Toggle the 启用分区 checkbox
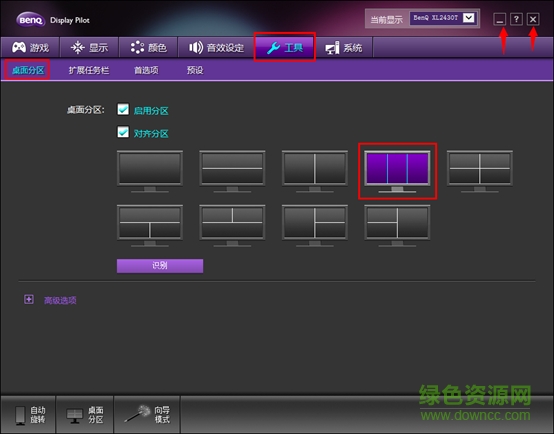The image size is (554, 434). point(123,110)
